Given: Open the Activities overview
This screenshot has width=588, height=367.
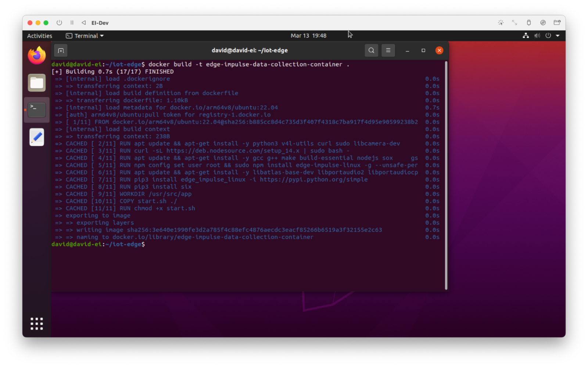Looking at the screenshot, I should pyautogui.click(x=40, y=36).
